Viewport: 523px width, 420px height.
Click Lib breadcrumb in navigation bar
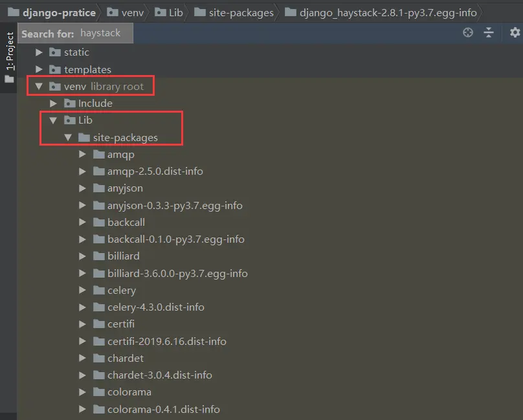(x=169, y=13)
